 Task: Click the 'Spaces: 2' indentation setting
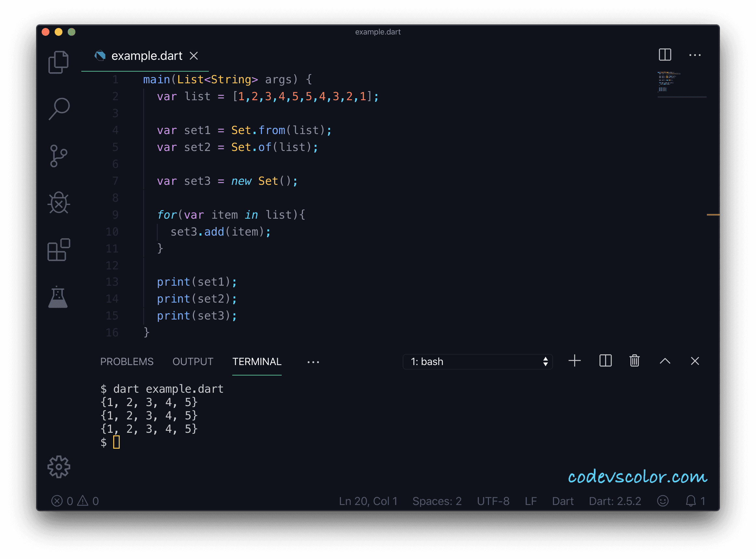coord(437,501)
